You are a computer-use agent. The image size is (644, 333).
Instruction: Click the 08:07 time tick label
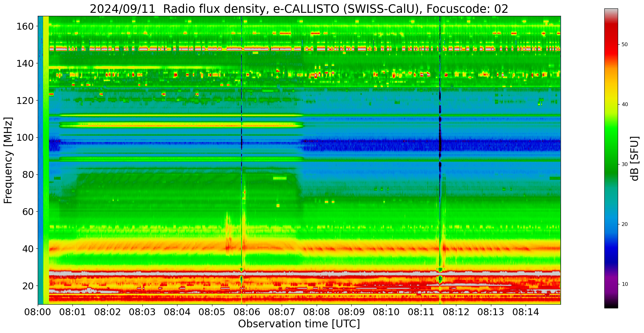tap(282, 312)
